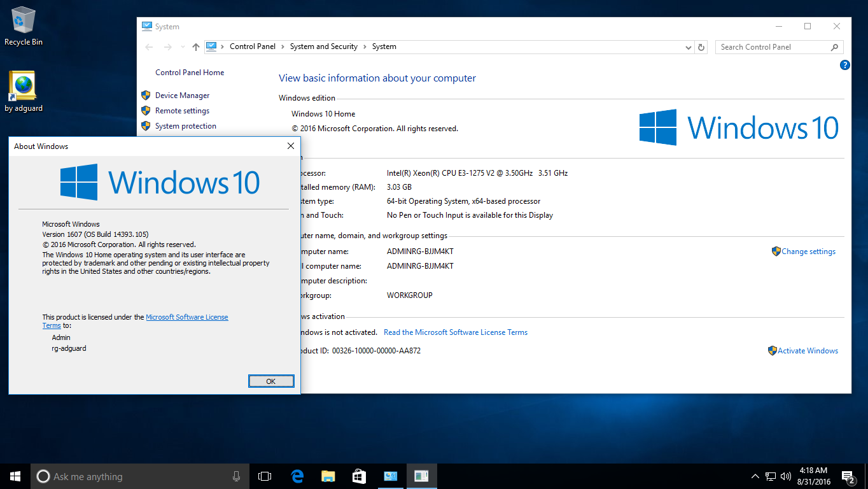Expand the address bar history dropdown
The image size is (868, 489).
[x=689, y=47]
